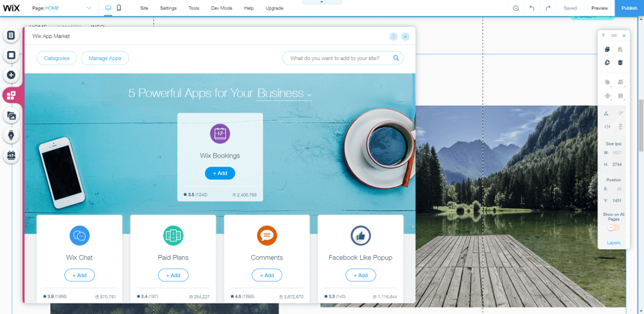The width and height of the screenshot is (644, 314).
Task: Add the Facebook Like Popup app
Action: (361, 275)
